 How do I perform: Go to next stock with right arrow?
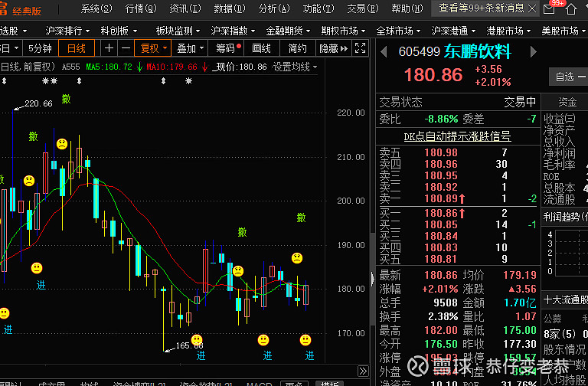point(533,52)
